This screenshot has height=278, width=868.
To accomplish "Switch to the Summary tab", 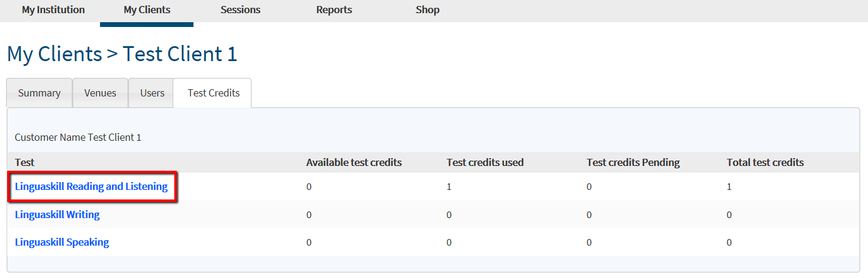I will 40,93.
